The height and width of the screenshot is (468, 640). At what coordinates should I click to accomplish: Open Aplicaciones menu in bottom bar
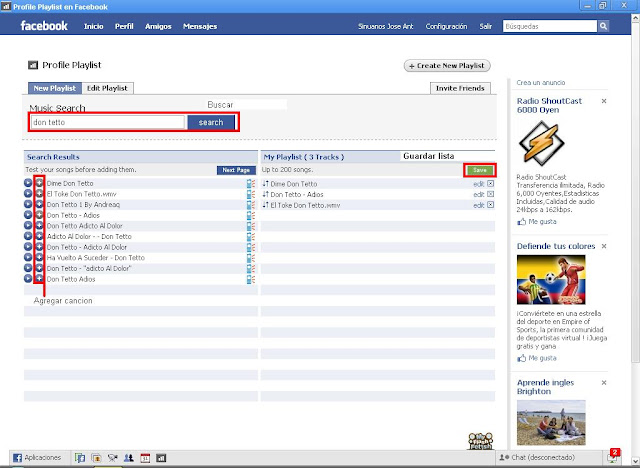coord(37,458)
